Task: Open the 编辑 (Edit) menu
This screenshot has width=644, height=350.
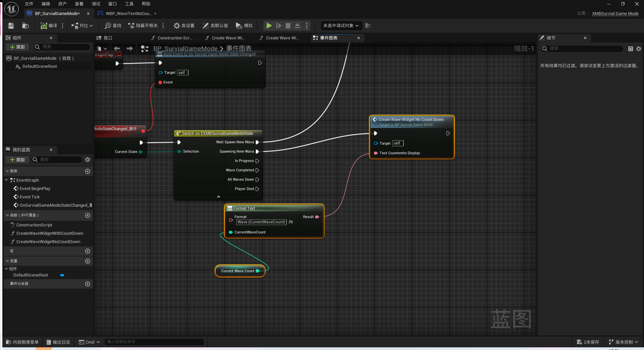Action: point(46,4)
